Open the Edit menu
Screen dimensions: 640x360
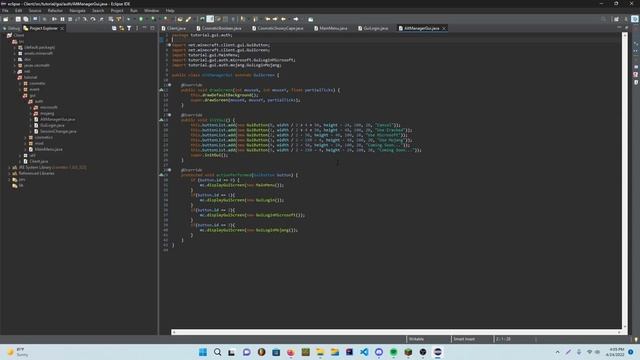pos(18,11)
